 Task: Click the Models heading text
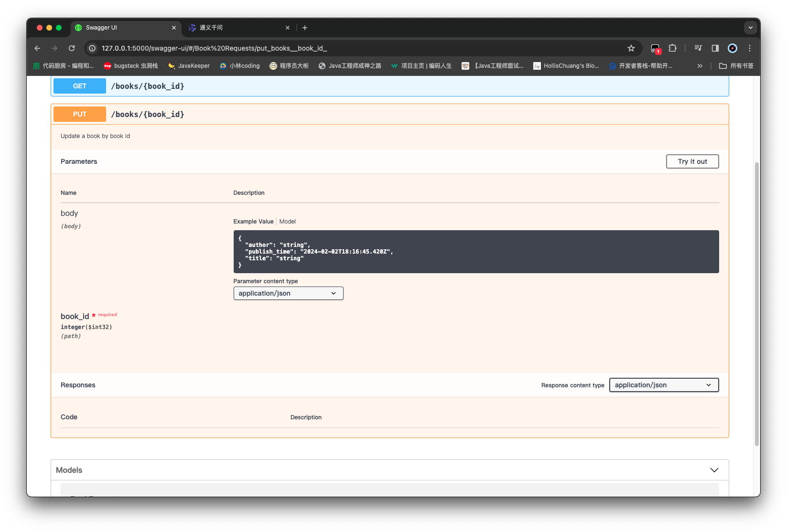(x=69, y=470)
